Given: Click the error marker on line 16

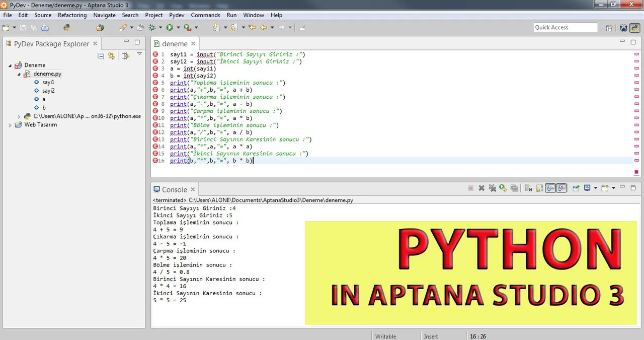Looking at the screenshot, I should point(155,161).
